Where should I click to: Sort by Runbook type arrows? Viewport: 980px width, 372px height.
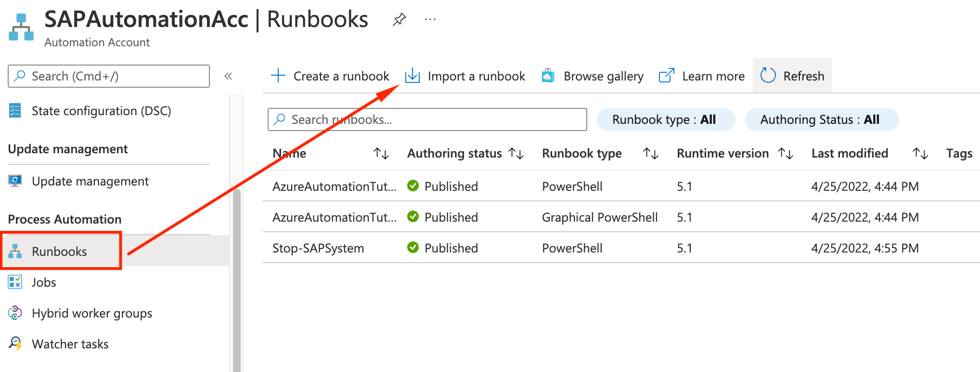(651, 154)
